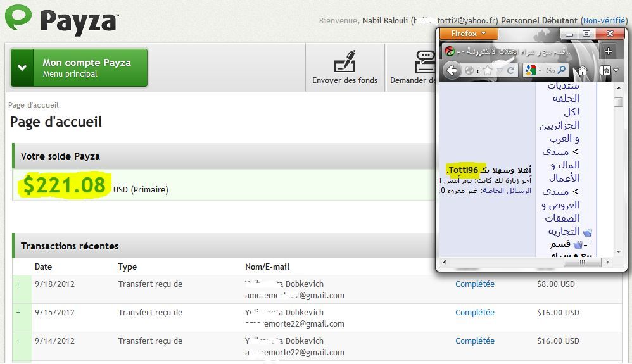This screenshot has width=632, height=364.
Task: Open منتدى العروض و الصفقات التجارية link
Action: click(x=560, y=211)
